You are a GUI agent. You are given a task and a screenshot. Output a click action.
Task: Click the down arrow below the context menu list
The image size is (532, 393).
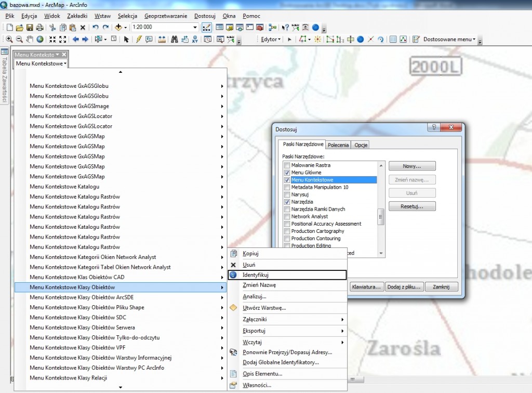121,387
